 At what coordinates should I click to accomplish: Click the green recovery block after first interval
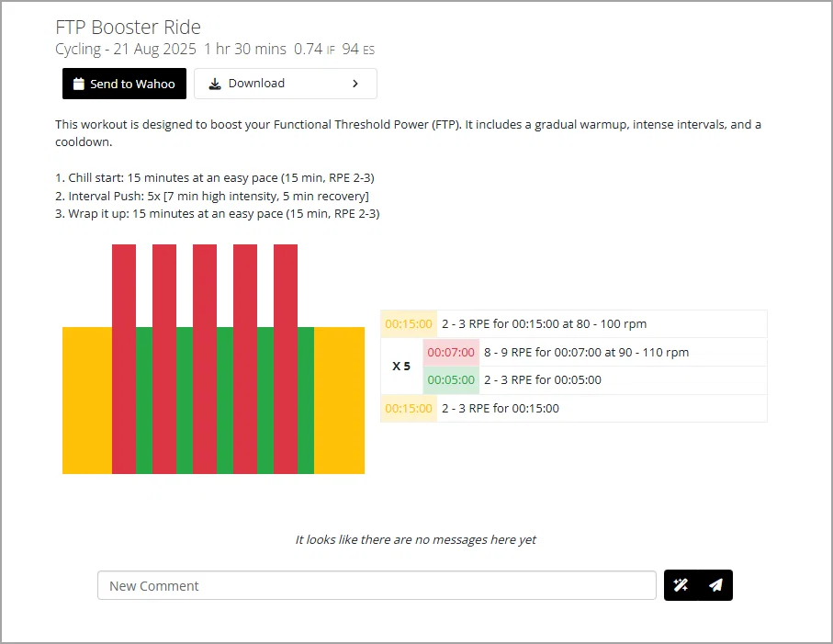144,401
